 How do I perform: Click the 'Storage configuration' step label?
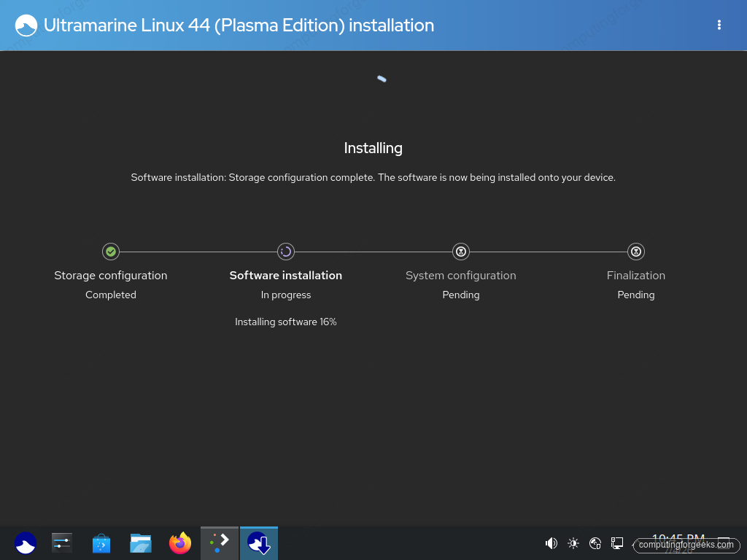point(111,276)
